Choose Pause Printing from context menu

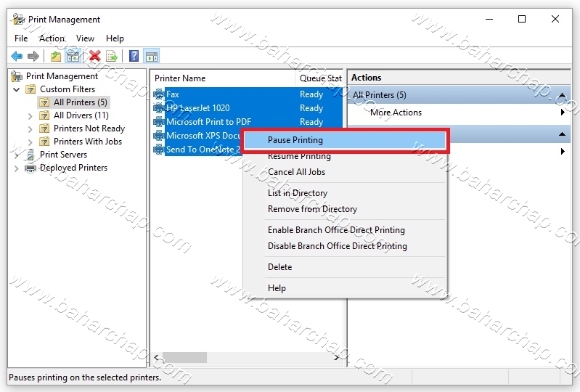coord(345,140)
